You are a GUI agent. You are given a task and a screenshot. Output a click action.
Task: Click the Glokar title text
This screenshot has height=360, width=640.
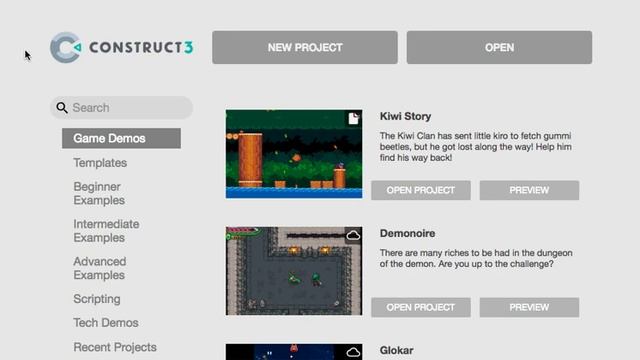pos(396,351)
